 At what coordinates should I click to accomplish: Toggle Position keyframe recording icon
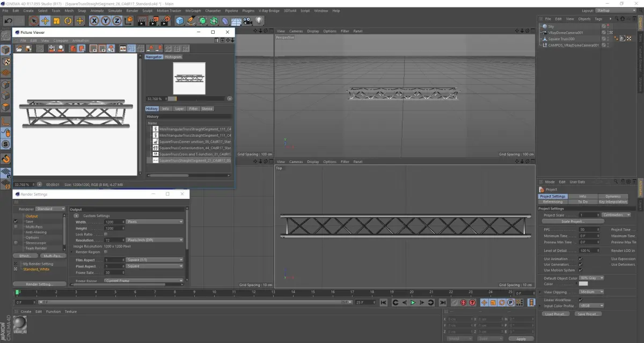(484, 303)
